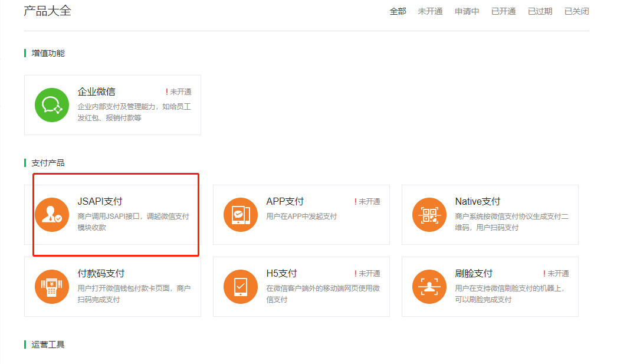This screenshot has height=364, width=640.
Task: Click 未开通 status on APP支付 card
Action: coord(367,202)
